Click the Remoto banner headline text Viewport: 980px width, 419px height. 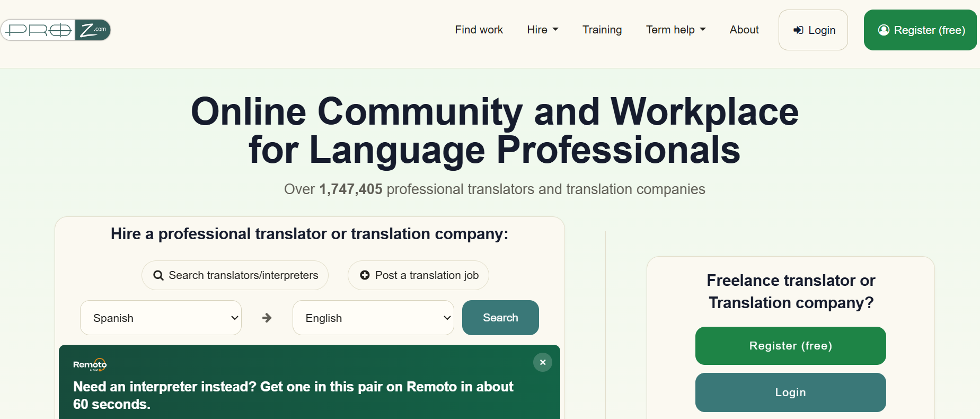(x=293, y=395)
